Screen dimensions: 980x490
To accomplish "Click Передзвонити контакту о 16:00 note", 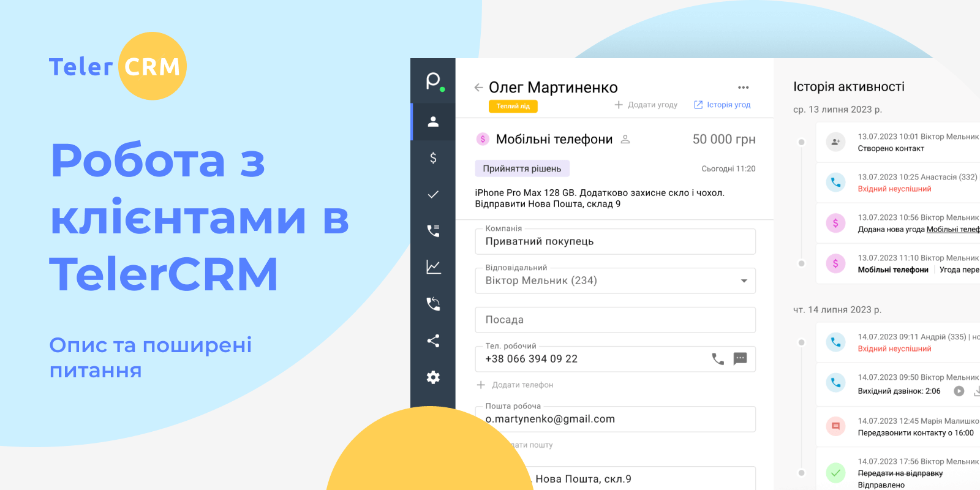I will coord(916,432).
